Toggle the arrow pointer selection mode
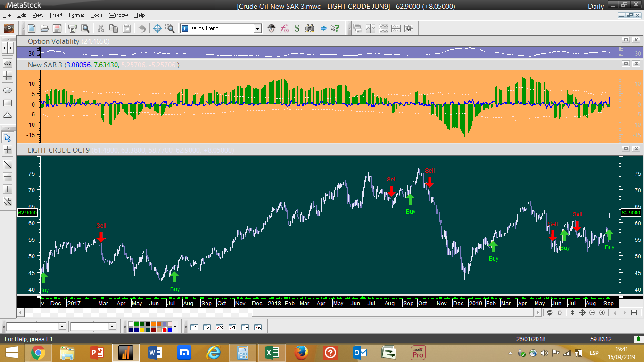This screenshot has width=644, height=362. pyautogui.click(x=8, y=138)
